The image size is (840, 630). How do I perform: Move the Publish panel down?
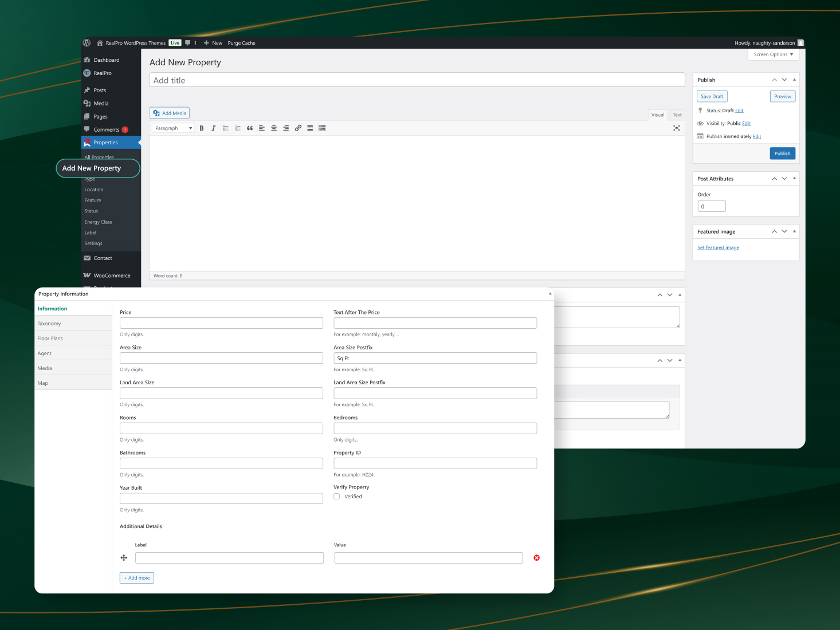(x=784, y=80)
